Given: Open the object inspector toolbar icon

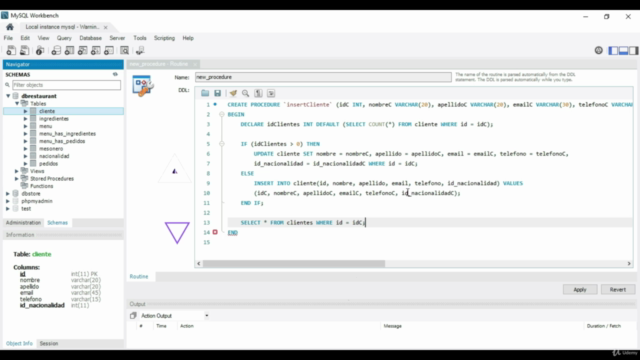Looking at the screenshot, I should (x=40, y=51).
